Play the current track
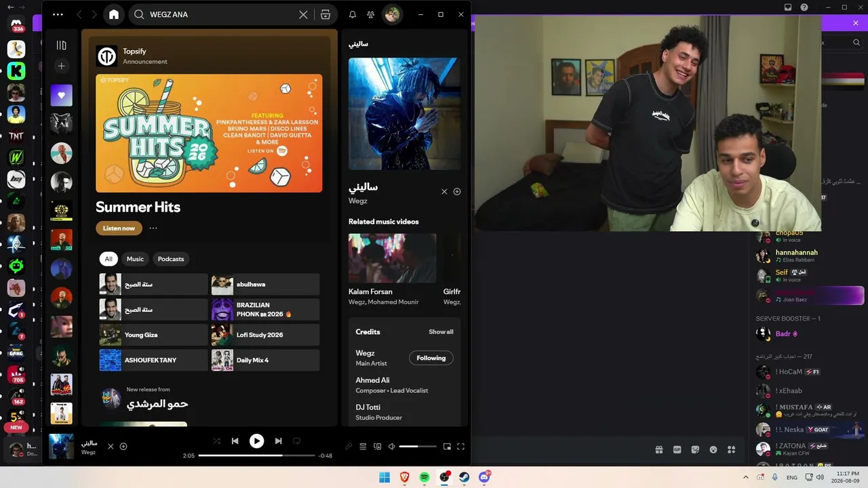The image size is (868, 488). (256, 441)
